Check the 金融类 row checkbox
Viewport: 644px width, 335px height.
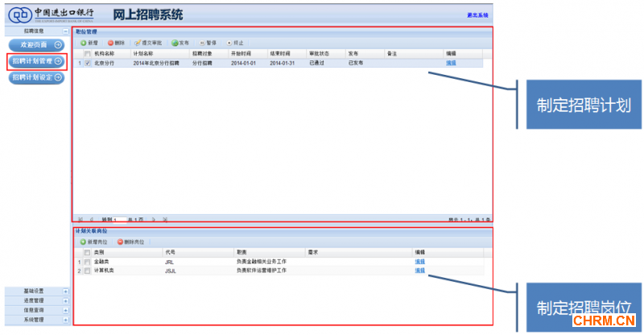pos(88,262)
